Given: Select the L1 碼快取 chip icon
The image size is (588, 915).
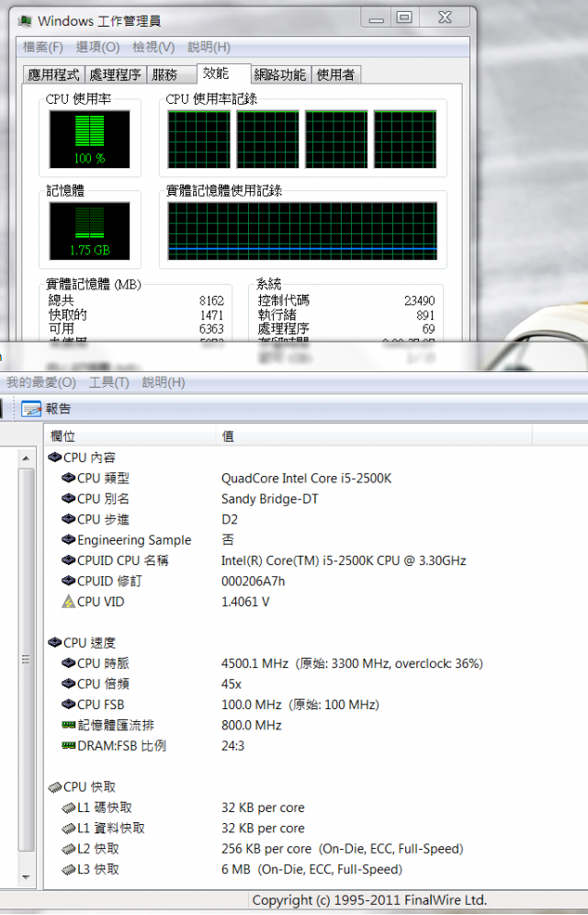Looking at the screenshot, I should (68, 808).
